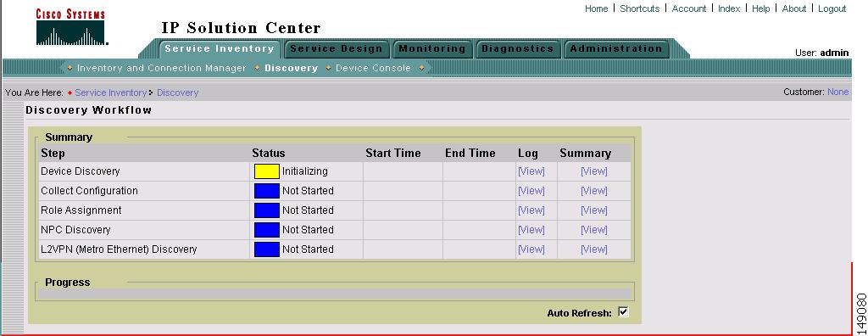This screenshot has height=336, width=868.
Task: Open the Account link
Action: pyautogui.click(x=688, y=8)
